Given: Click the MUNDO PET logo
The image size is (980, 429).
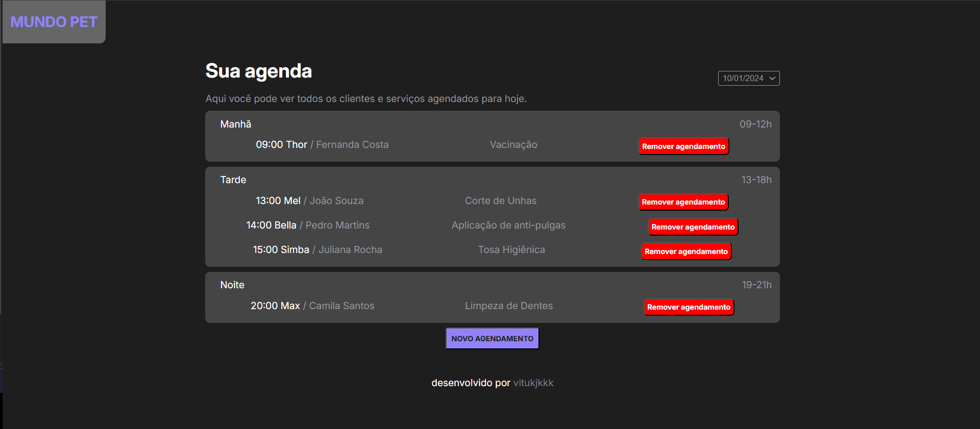Looking at the screenshot, I should pyautogui.click(x=54, y=22).
